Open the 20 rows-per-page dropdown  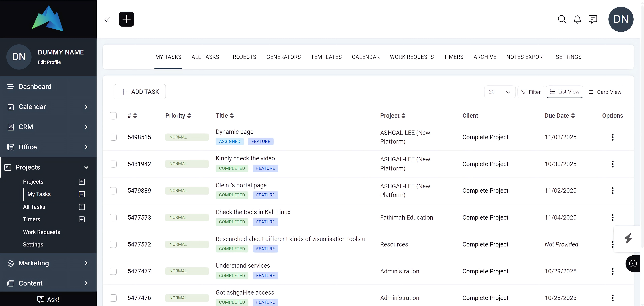coord(499,92)
